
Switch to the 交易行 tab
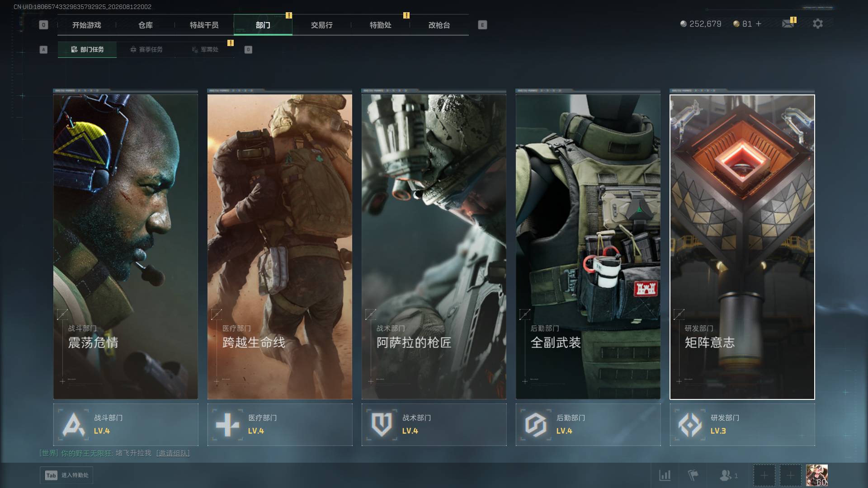coord(322,25)
